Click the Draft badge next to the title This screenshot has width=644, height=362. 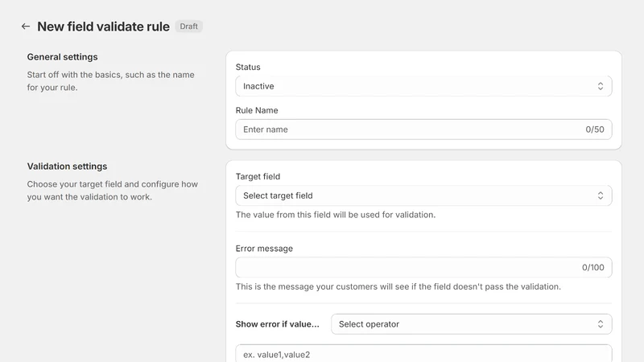189,27
